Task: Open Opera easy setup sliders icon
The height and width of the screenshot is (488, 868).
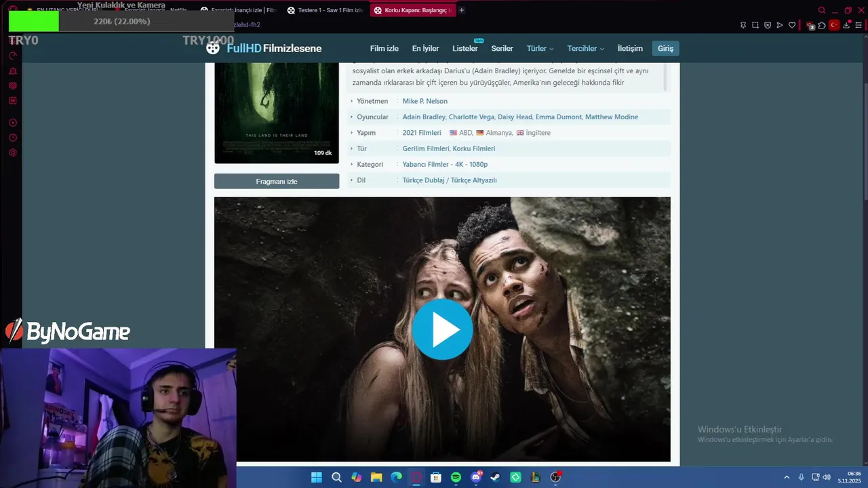Action: coord(859,25)
